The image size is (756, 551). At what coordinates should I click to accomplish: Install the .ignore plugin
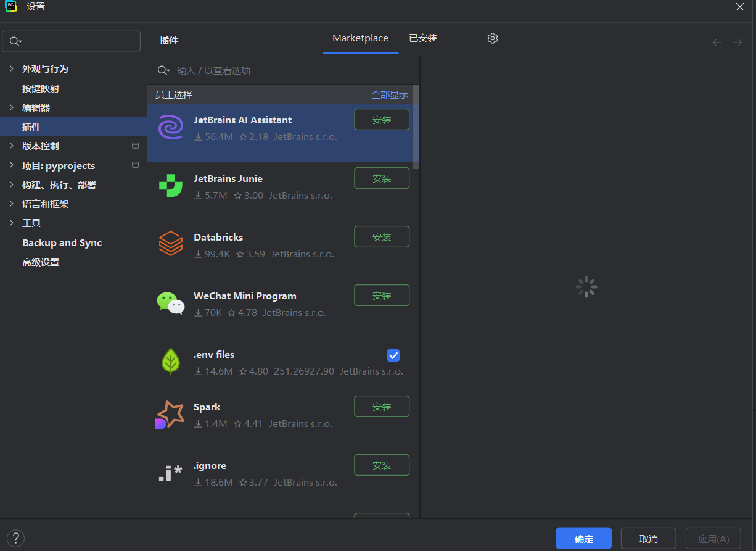tap(382, 465)
